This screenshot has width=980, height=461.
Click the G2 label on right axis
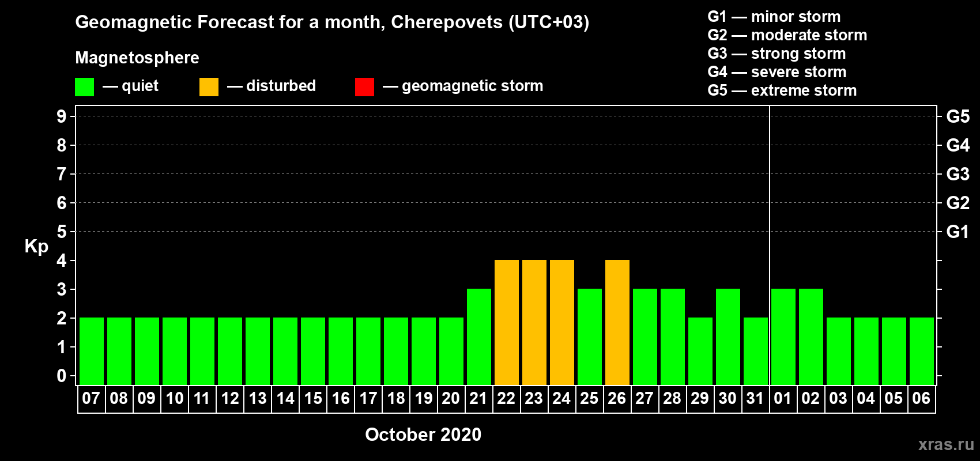tap(958, 203)
